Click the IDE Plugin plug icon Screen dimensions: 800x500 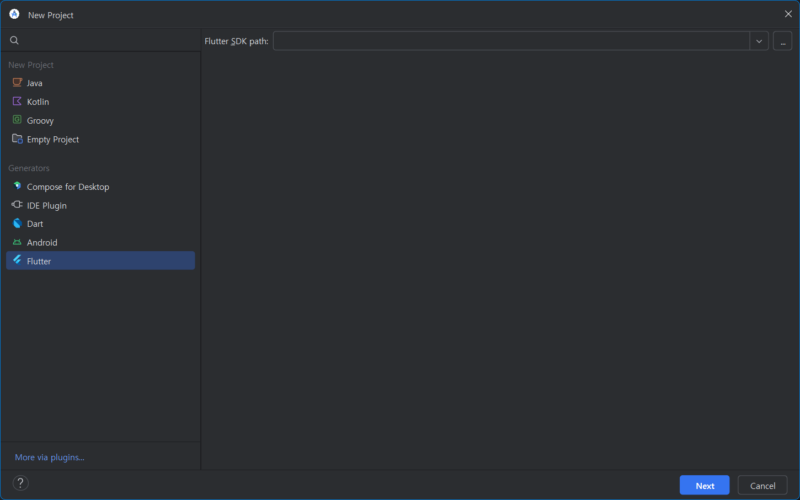(x=17, y=205)
